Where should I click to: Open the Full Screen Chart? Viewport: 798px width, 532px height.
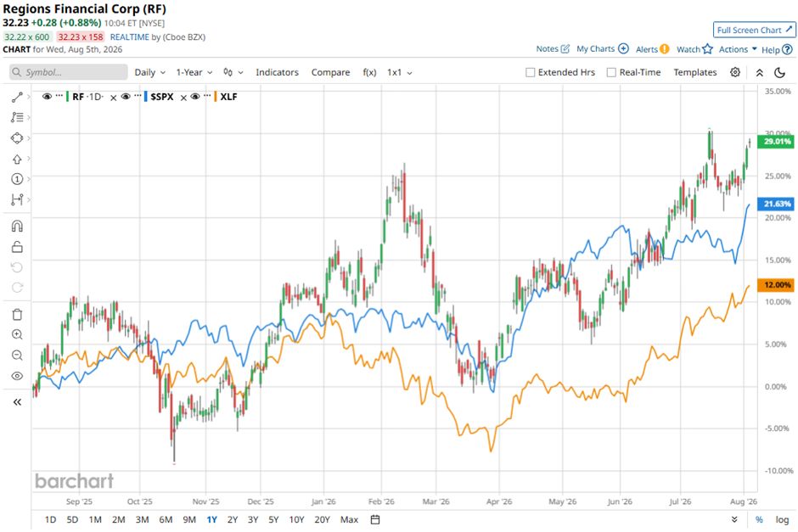coord(754,30)
